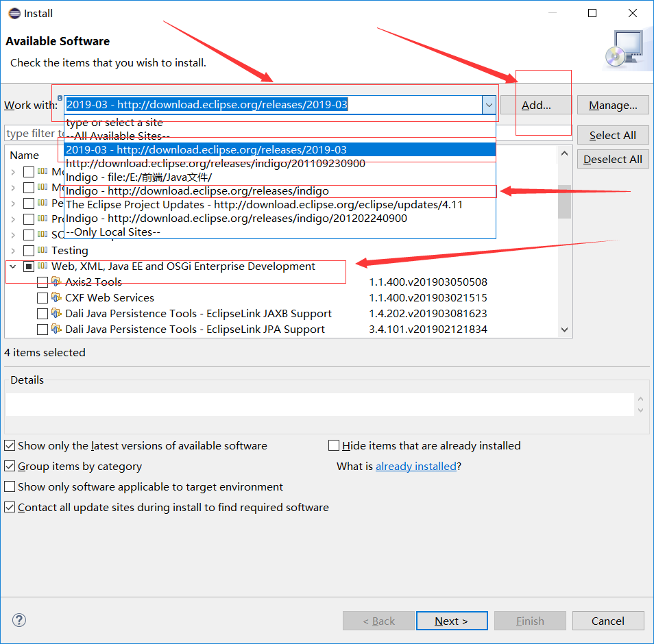Click the Deselect All button
Viewport: 654px width, 644px height.
pos(613,159)
